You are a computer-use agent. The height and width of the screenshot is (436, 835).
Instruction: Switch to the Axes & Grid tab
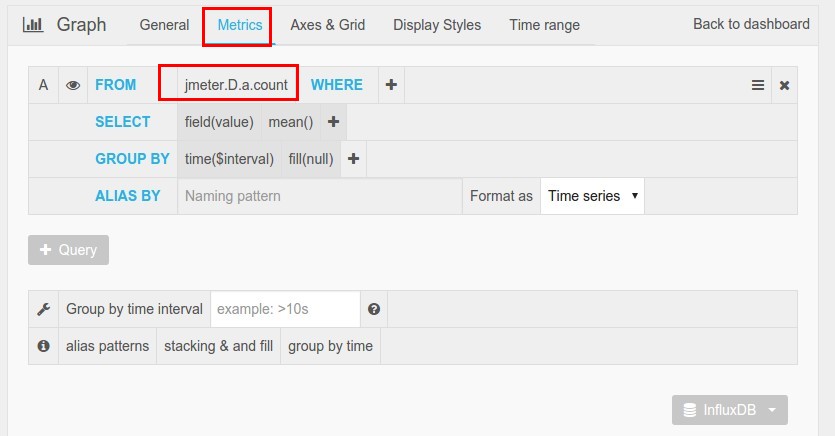pyautogui.click(x=328, y=25)
